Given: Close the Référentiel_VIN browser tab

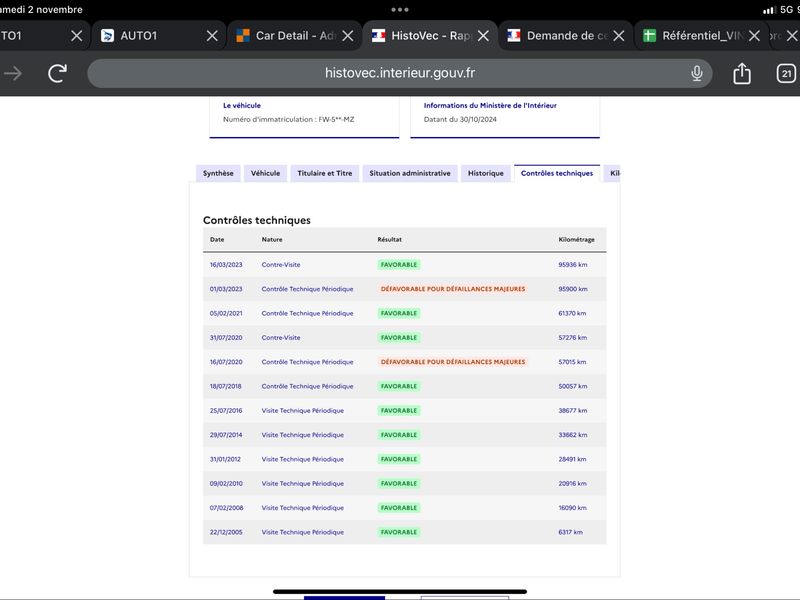Looking at the screenshot, I should click(x=755, y=36).
